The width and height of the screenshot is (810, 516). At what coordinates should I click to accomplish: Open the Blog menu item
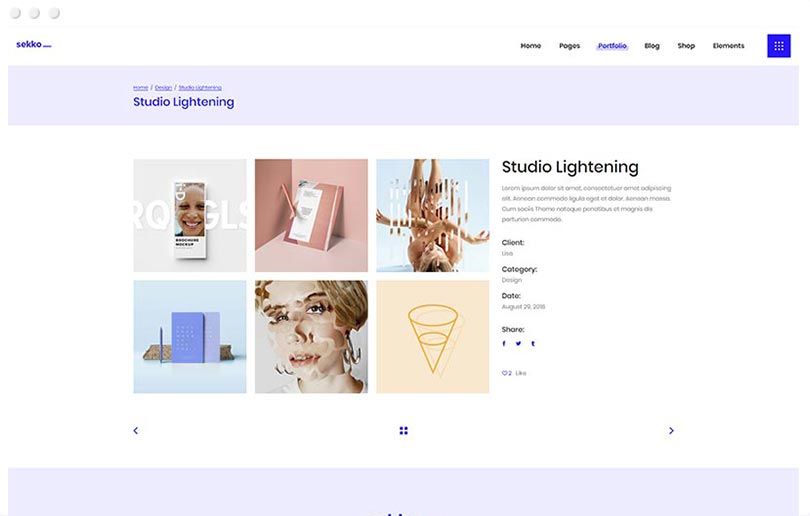pyautogui.click(x=652, y=46)
